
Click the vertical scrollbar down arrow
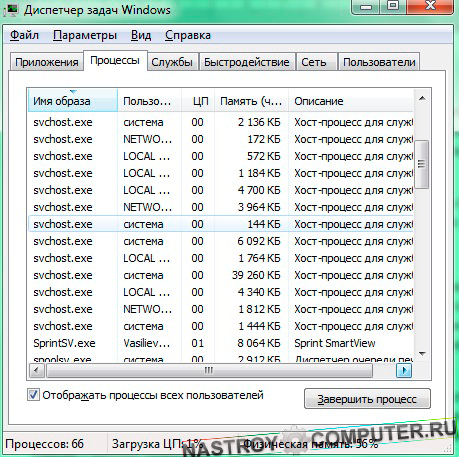[x=422, y=354]
